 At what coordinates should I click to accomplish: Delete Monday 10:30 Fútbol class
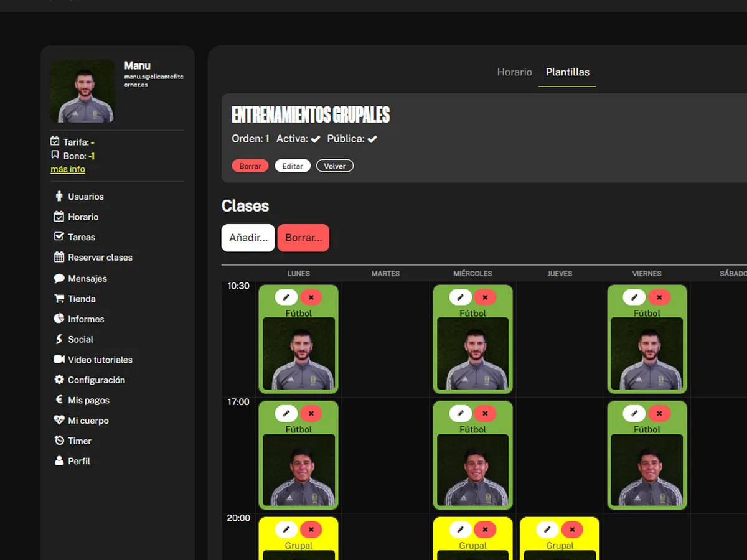click(311, 297)
